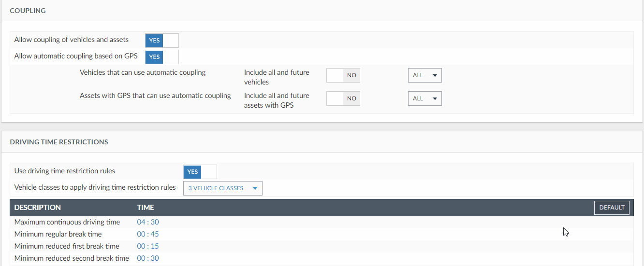Click the DRIVING TIME RESTRICTIONS section header
This screenshot has height=266, width=644.
[x=59, y=142]
